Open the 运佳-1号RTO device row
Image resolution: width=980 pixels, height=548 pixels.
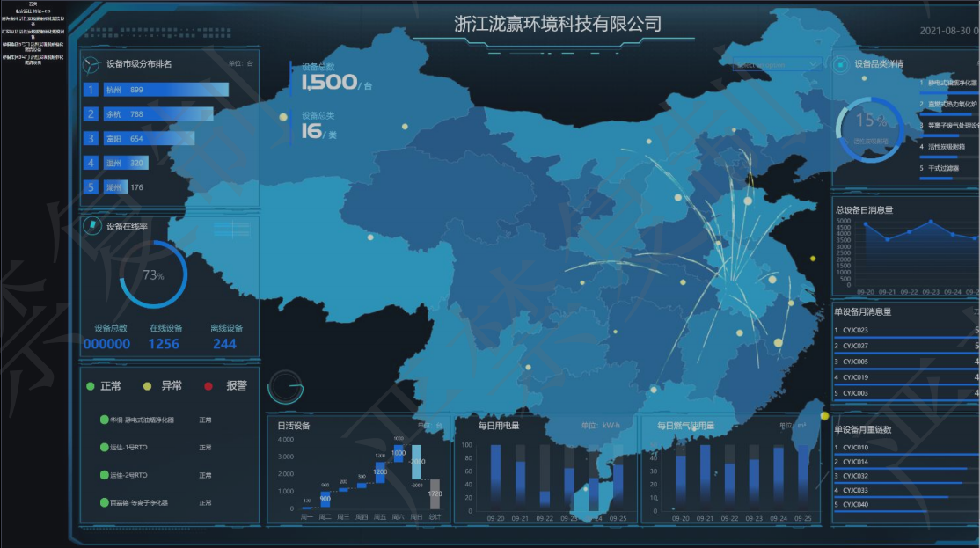click(157, 448)
